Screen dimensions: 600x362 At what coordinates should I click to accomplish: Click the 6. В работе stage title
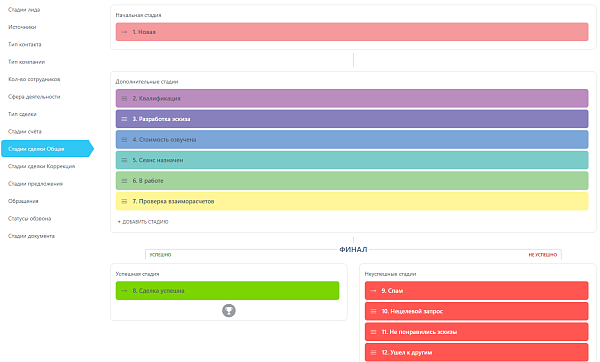click(x=148, y=181)
